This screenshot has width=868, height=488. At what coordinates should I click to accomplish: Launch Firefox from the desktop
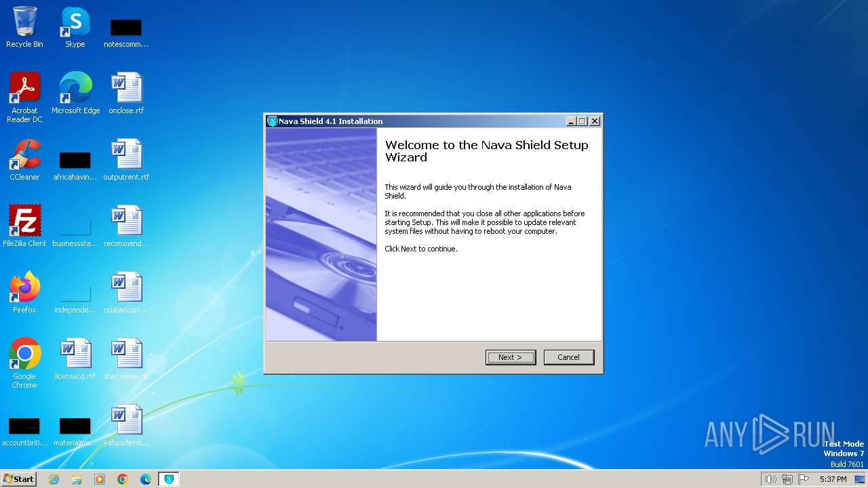click(x=24, y=292)
